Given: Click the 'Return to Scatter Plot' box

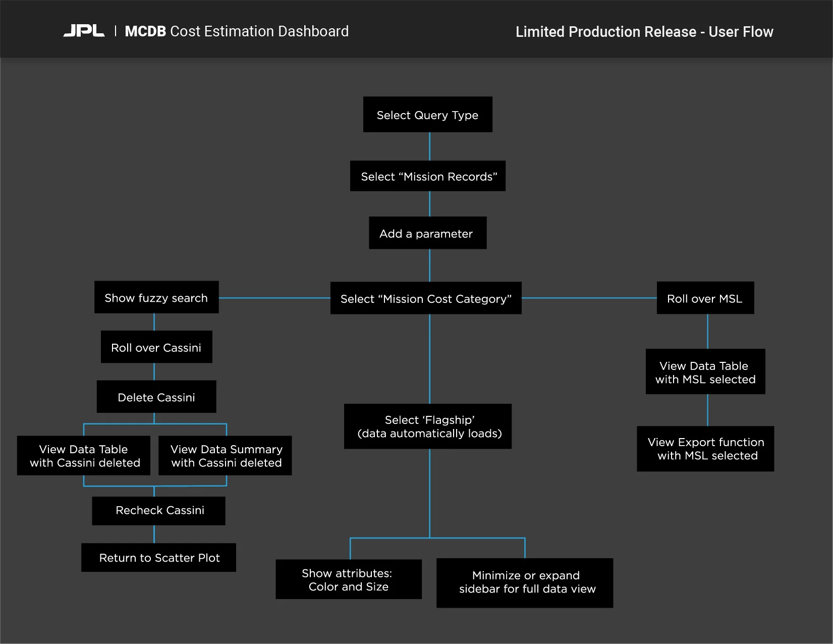Looking at the screenshot, I should 158,558.
